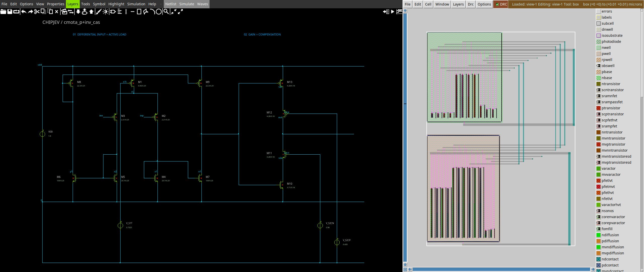This screenshot has width=644, height=272.
Task: Open the Symbol menu in schematic editor
Action: point(99,4)
